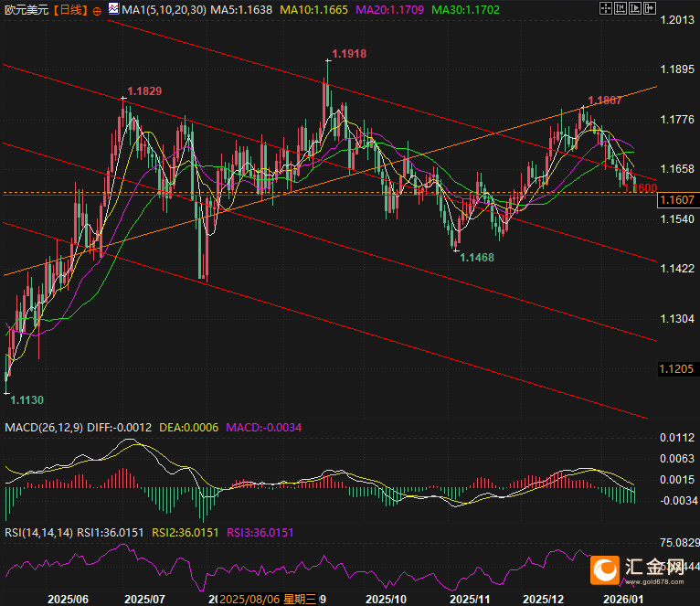Click the 1.1540 price axis label
The width and height of the screenshot is (700, 606).
[x=677, y=218]
